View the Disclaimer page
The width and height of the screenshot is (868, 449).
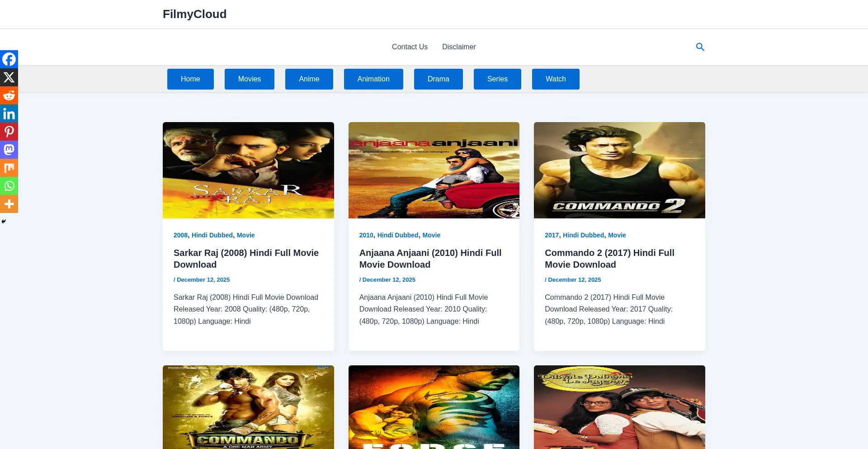click(458, 47)
